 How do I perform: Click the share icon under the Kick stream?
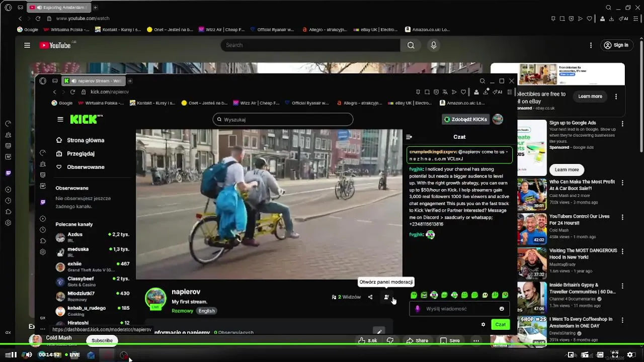pyautogui.click(x=370, y=297)
